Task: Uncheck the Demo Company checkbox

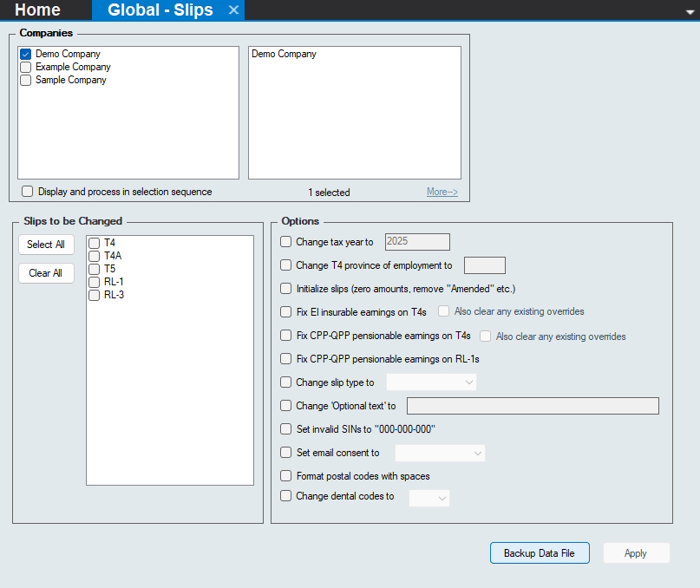Action: pos(26,54)
